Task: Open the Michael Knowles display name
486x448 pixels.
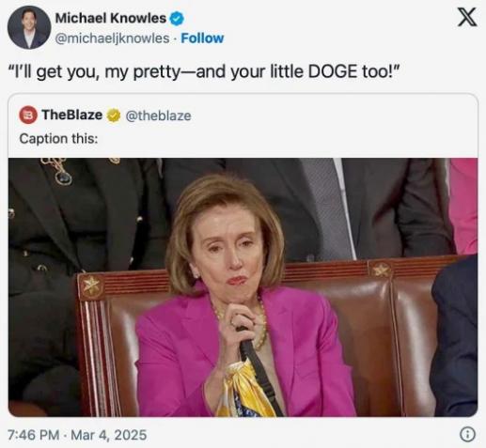Action: click(x=111, y=18)
